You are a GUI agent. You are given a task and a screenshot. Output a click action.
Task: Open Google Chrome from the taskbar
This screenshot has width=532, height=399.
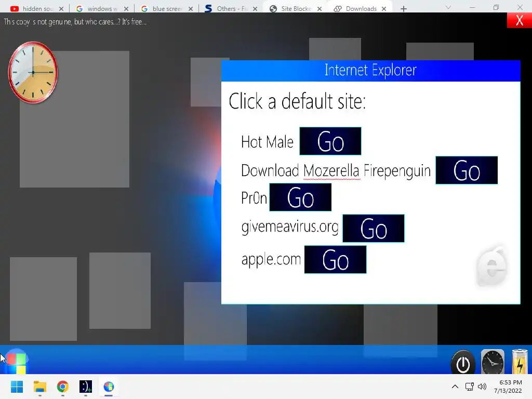point(63,387)
